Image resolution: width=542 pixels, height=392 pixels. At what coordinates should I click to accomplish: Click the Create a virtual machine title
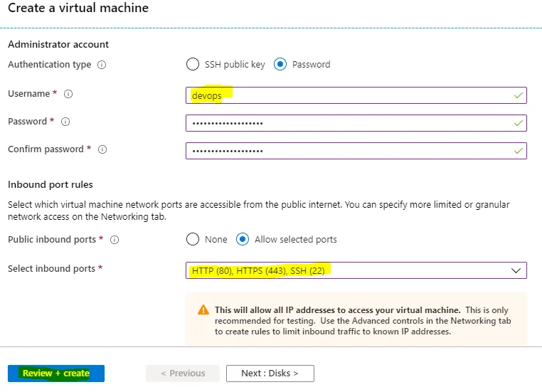coord(78,8)
